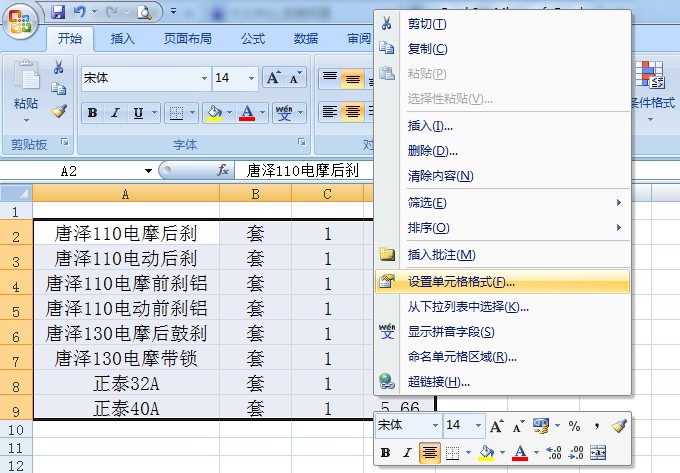This screenshot has width=680, height=473.
Task: Grow font using the mini toolbar's large A
Action: coord(497,426)
